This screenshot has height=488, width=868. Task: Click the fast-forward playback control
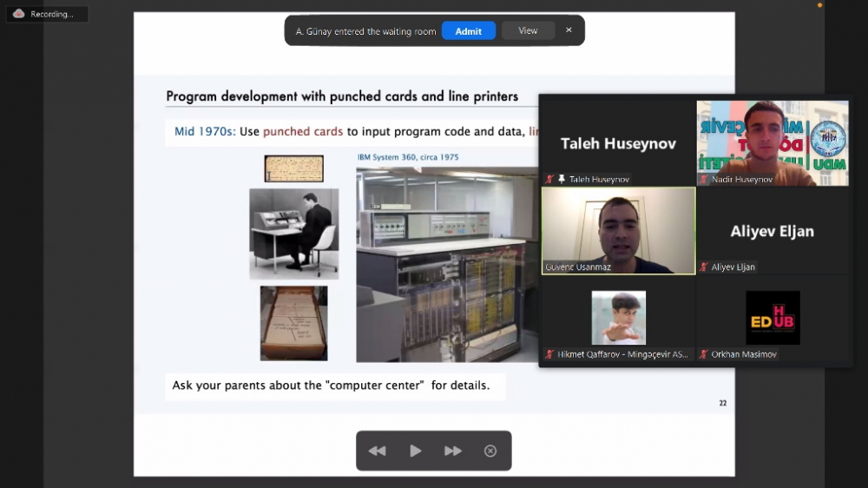(x=453, y=451)
